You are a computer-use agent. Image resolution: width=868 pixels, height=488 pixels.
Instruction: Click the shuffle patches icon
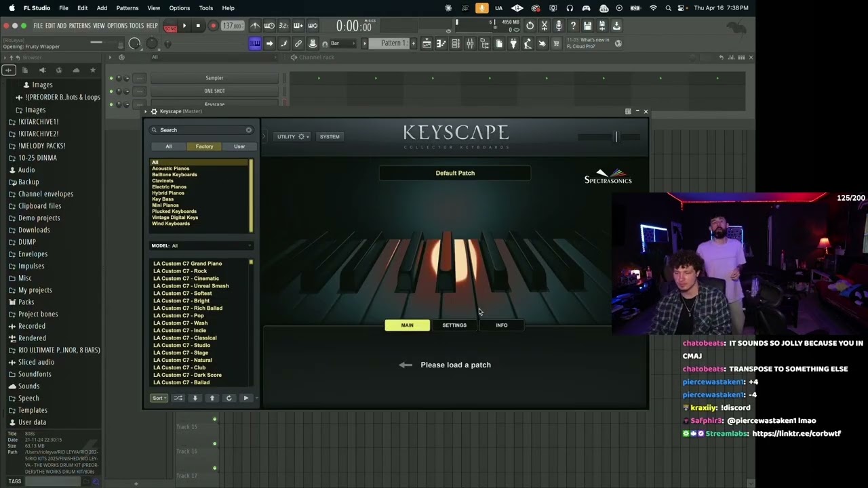pos(178,398)
